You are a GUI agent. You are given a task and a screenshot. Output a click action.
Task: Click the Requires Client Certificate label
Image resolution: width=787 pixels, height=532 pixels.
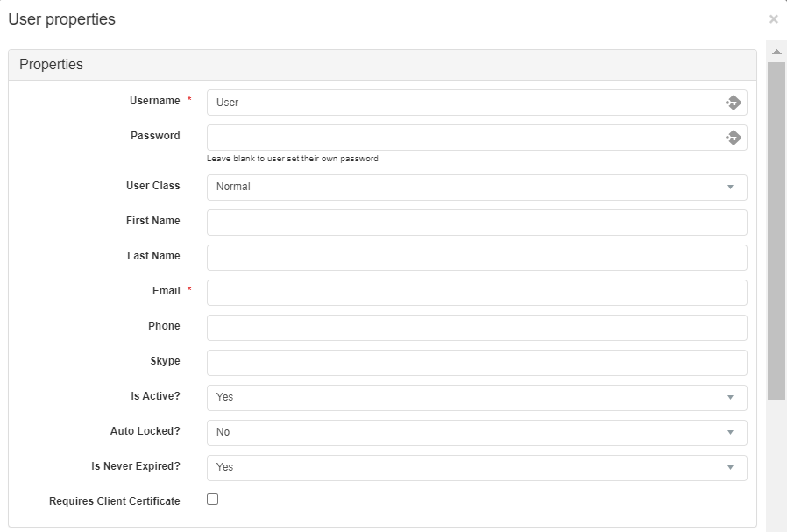tap(115, 500)
